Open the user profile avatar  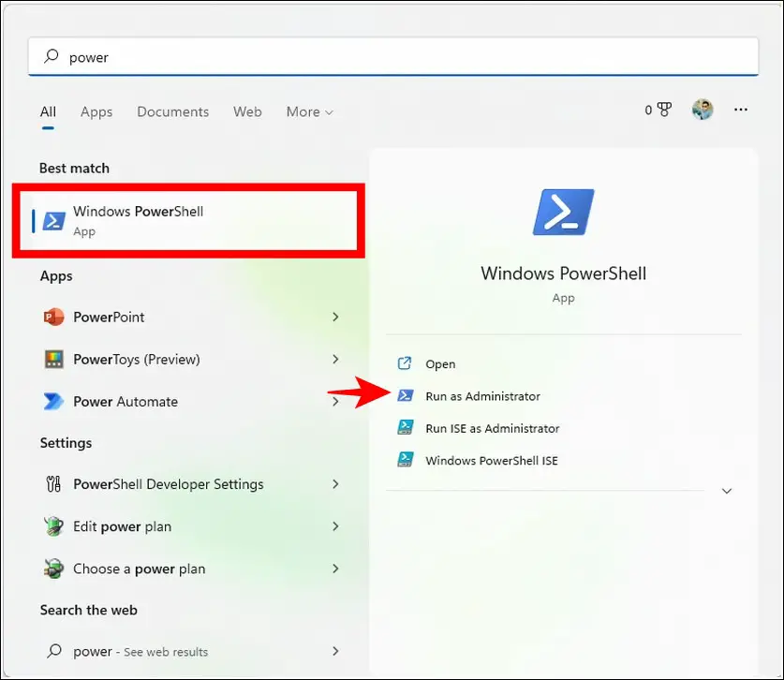click(703, 109)
